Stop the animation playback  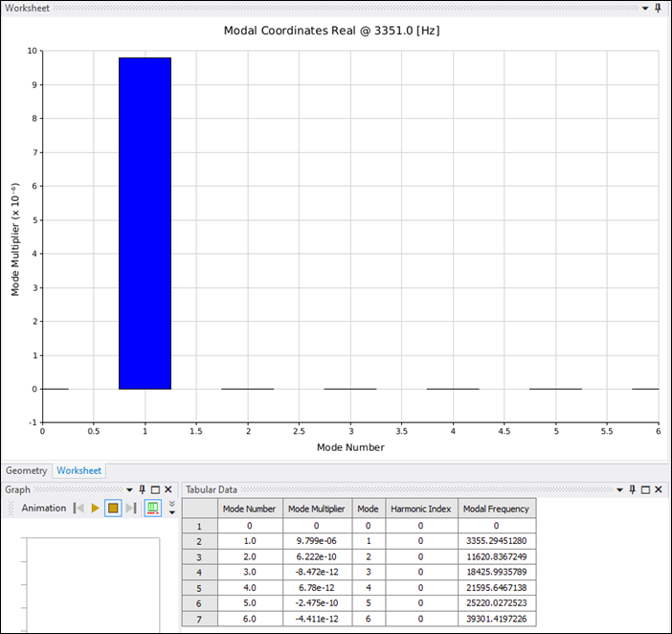(x=113, y=509)
